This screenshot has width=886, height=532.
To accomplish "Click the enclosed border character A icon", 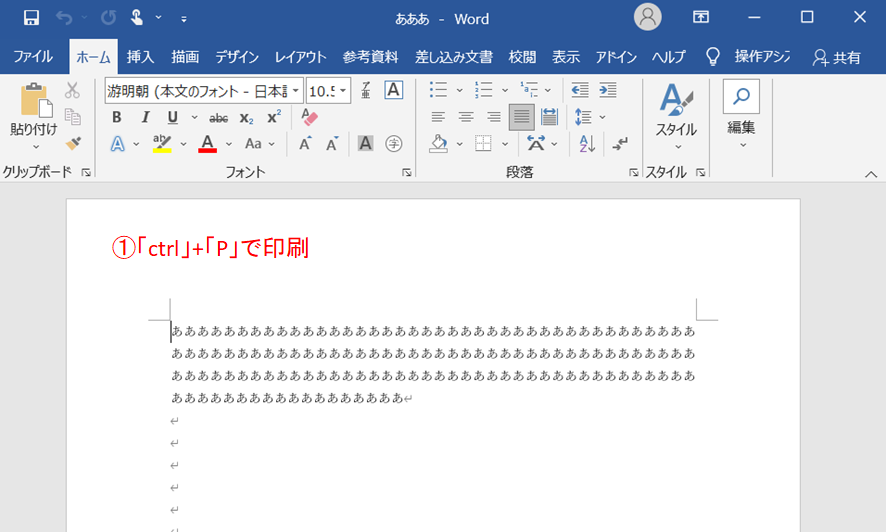I will tap(393, 90).
